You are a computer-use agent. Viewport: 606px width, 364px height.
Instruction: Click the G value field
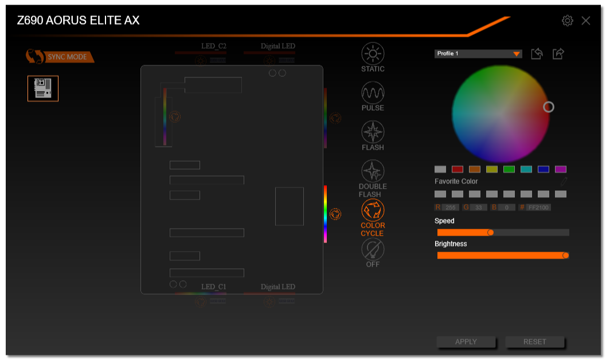click(479, 208)
